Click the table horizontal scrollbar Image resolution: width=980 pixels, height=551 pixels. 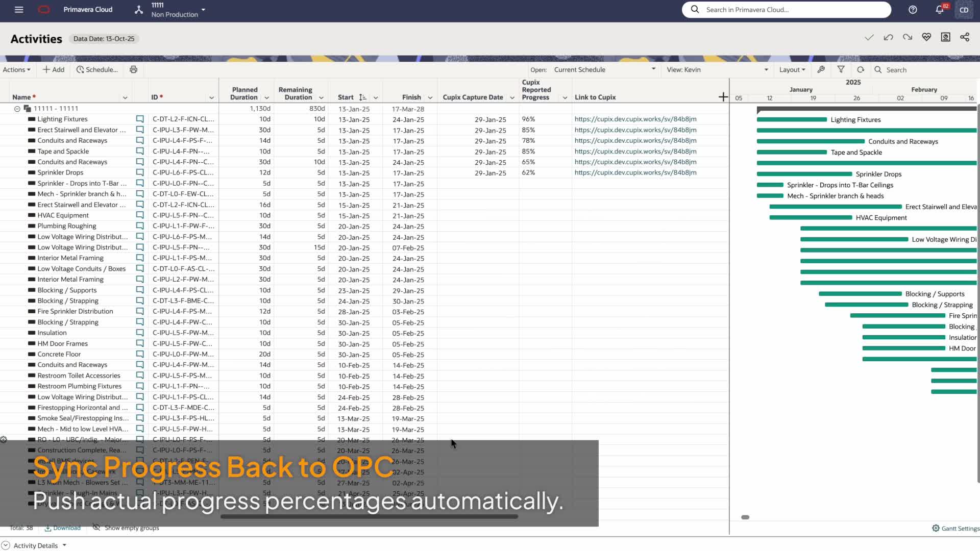(x=369, y=516)
